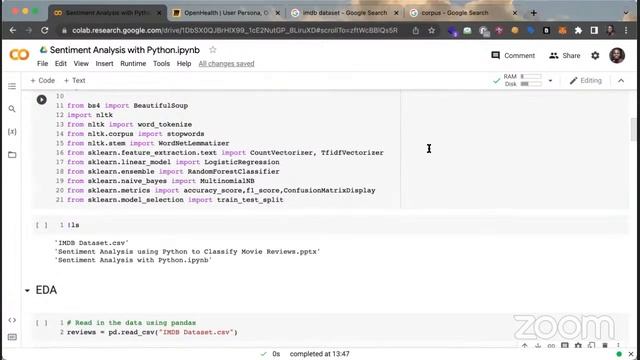Run the imports code cell
The width and height of the screenshot is (640, 360).
pyautogui.click(x=42, y=100)
